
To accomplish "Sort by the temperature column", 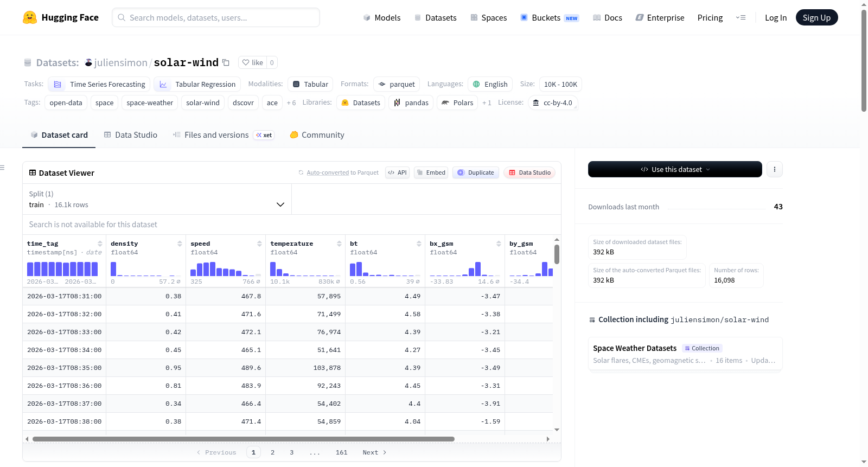I will 339,244.
